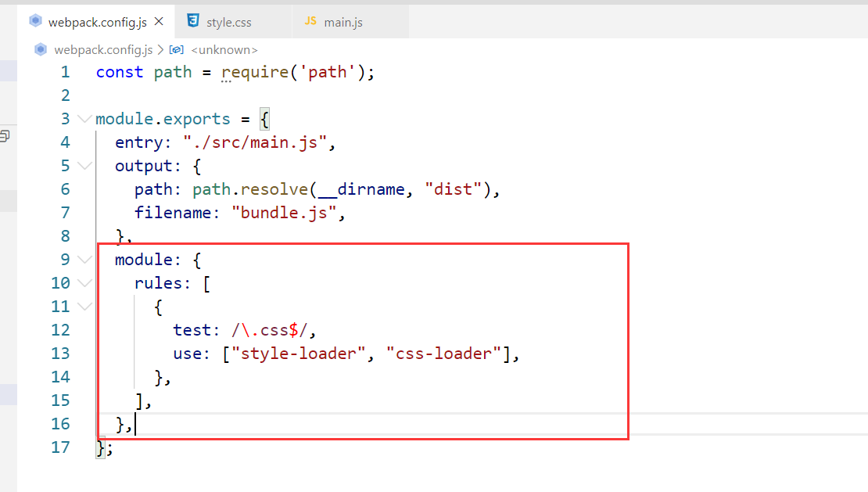Click line number 1 in the gutter

[x=66, y=72]
